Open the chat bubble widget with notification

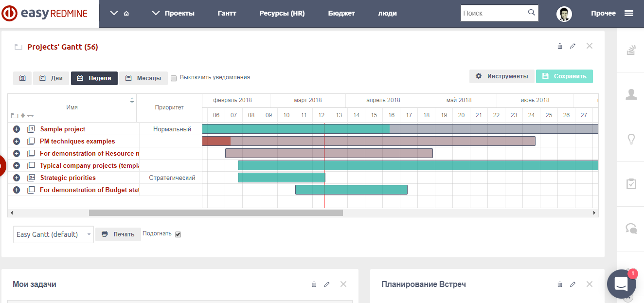coord(621,284)
